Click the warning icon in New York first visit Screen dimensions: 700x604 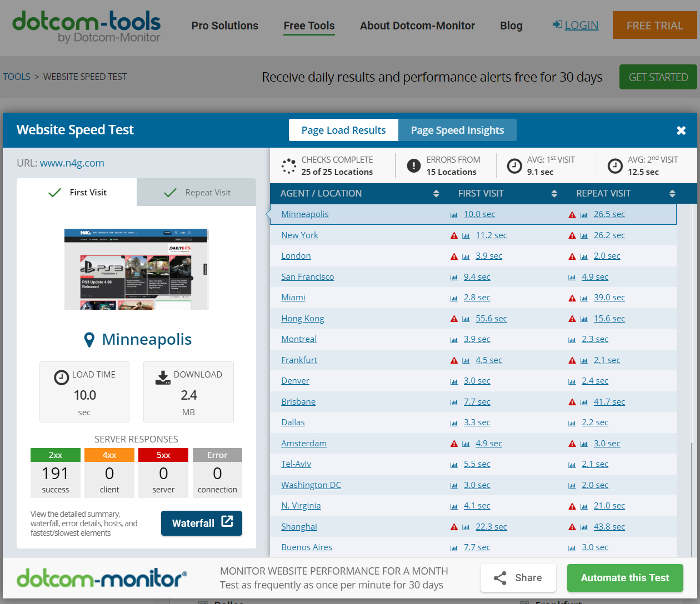coord(454,235)
